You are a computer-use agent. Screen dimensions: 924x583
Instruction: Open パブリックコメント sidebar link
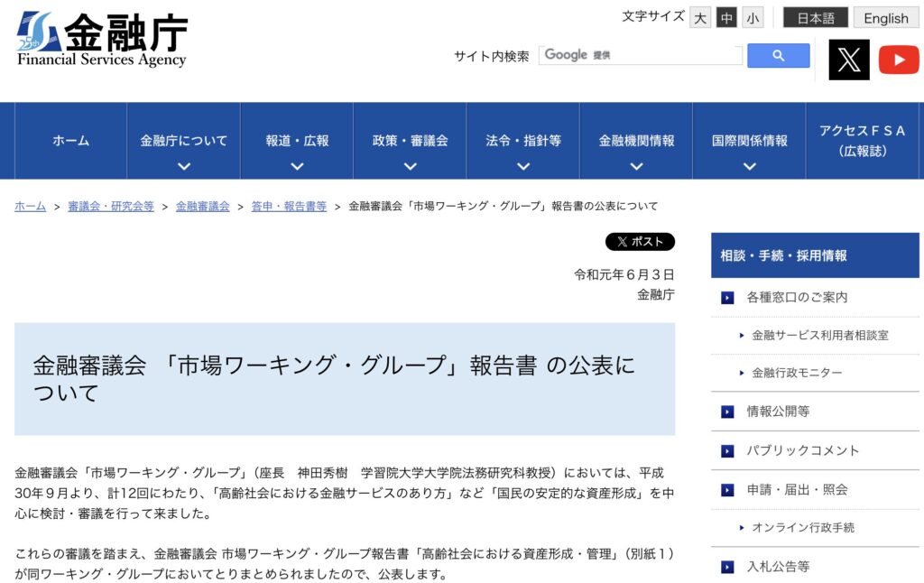point(802,451)
